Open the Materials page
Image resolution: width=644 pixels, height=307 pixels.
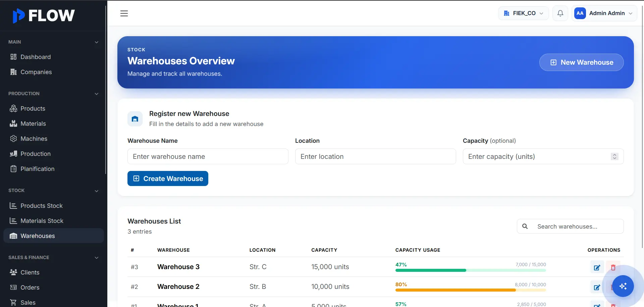click(x=54, y=124)
